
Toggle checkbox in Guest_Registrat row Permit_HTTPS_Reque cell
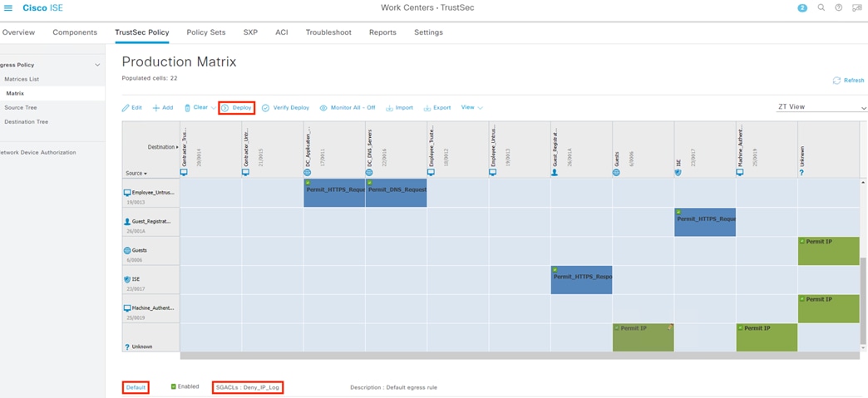(x=678, y=212)
